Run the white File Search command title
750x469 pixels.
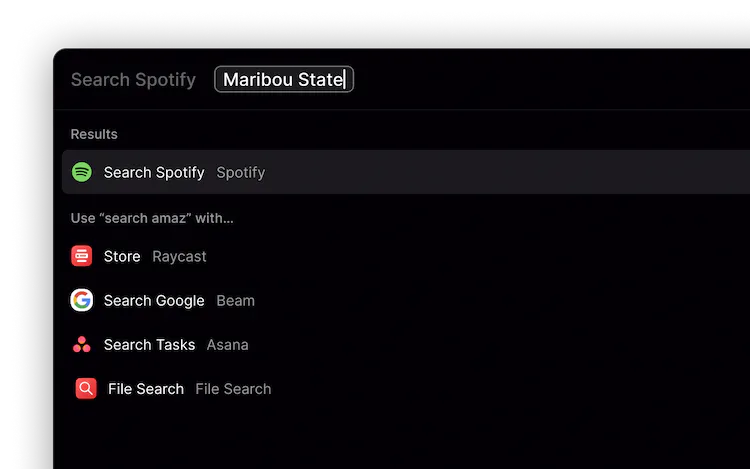pos(146,389)
